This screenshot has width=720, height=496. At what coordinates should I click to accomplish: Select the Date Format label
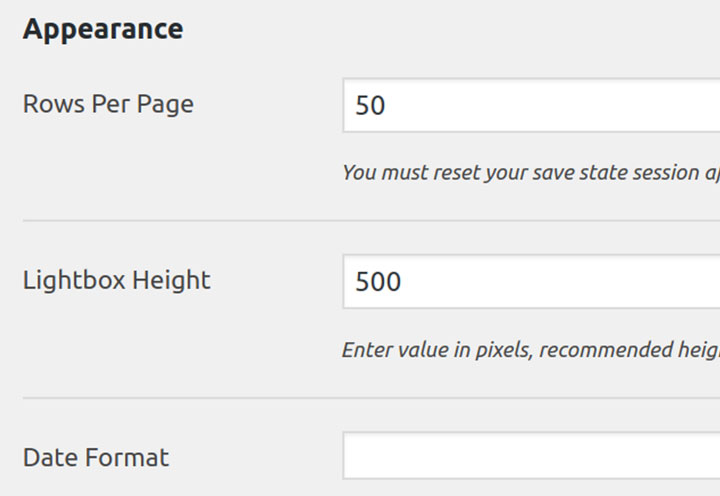[x=96, y=457]
